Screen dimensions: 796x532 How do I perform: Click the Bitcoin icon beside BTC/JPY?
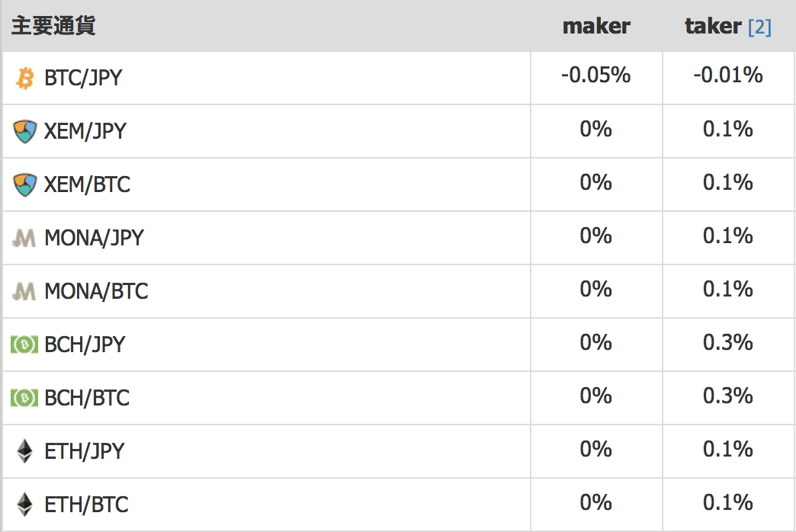click(x=25, y=78)
